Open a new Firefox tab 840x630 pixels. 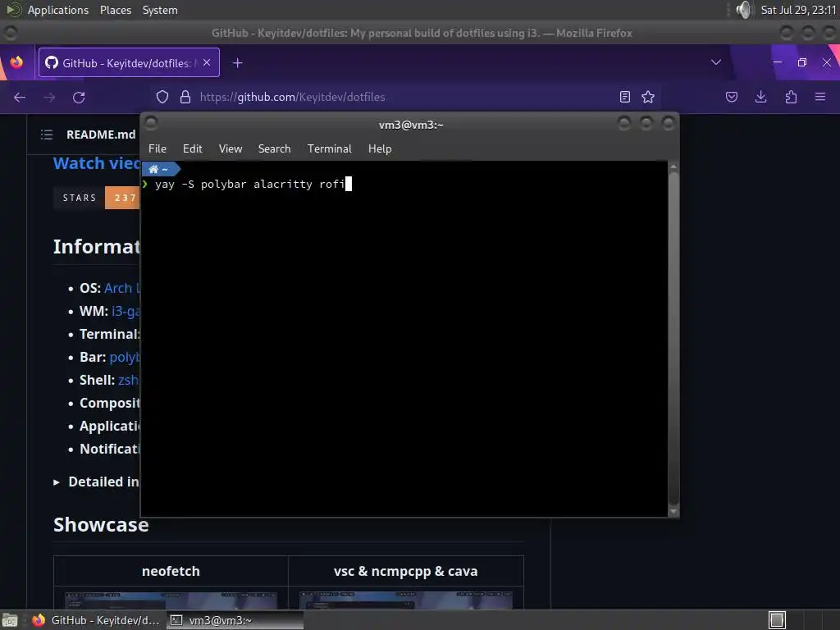click(238, 63)
